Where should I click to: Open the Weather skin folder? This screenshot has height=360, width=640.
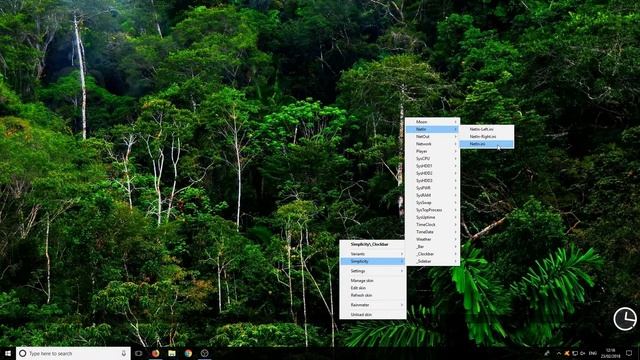[432, 240]
